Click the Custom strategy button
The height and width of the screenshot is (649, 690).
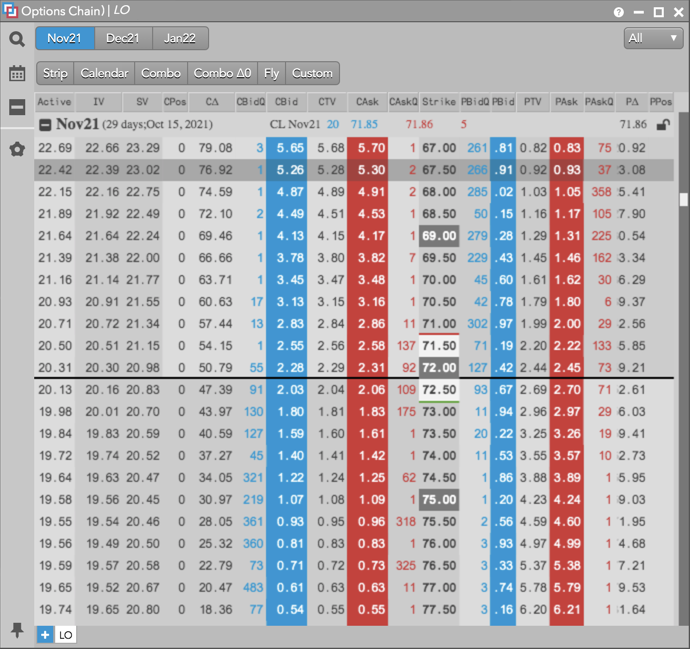[312, 73]
